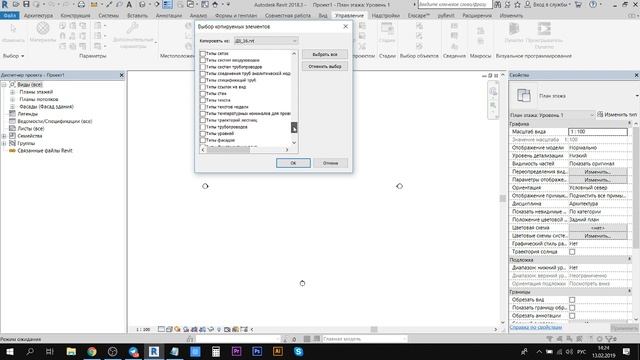
Task: Click the binoculars search icon in InfoCenter
Action: tap(498, 4)
